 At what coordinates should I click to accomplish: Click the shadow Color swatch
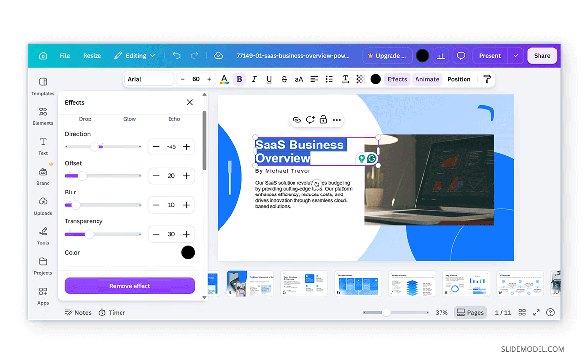pyautogui.click(x=188, y=253)
